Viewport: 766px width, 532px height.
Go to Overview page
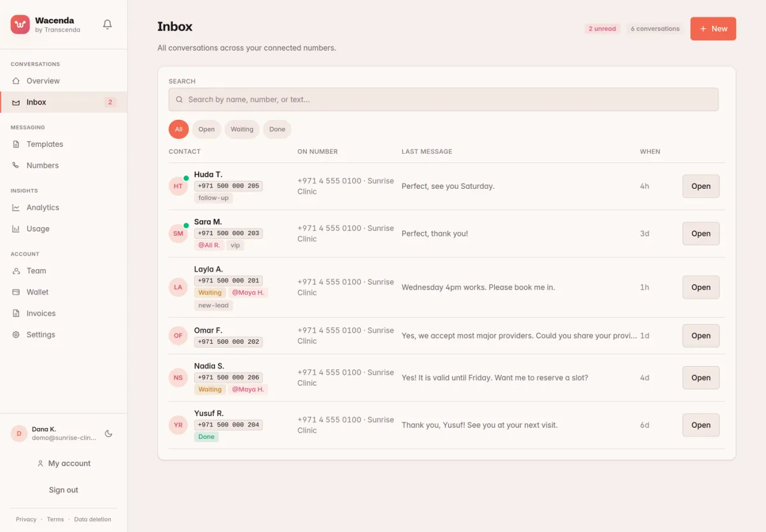pos(64,81)
